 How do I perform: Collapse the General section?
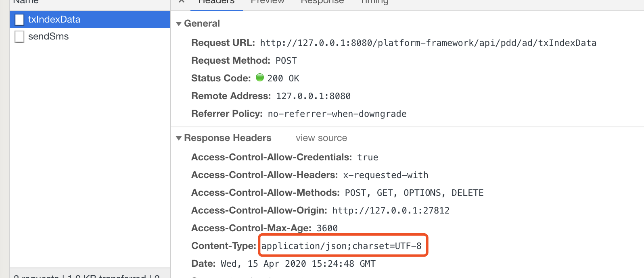(x=179, y=24)
